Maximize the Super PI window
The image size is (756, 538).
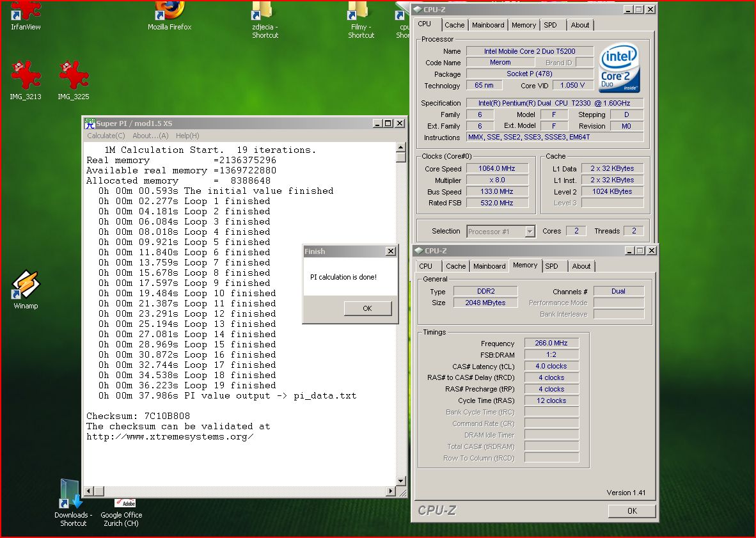(388, 123)
